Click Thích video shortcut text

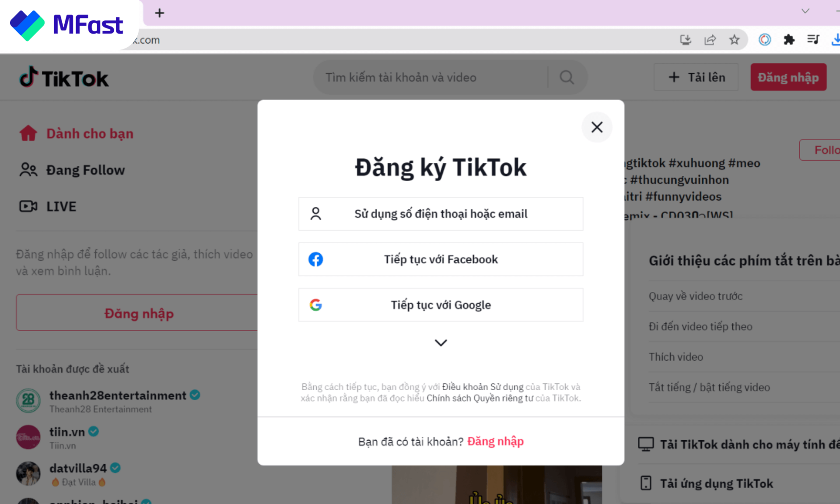click(x=676, y=357)
